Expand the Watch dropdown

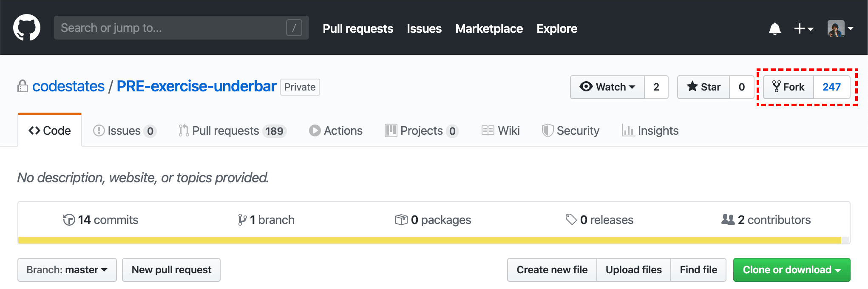pyautogui.click(x=607, y=87)
